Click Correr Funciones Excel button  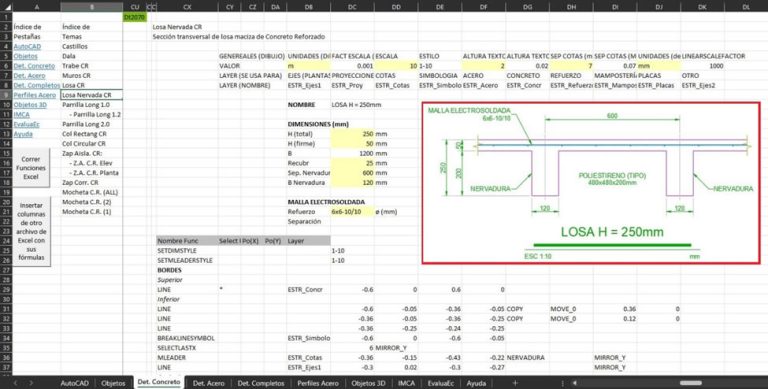(31, 168)
